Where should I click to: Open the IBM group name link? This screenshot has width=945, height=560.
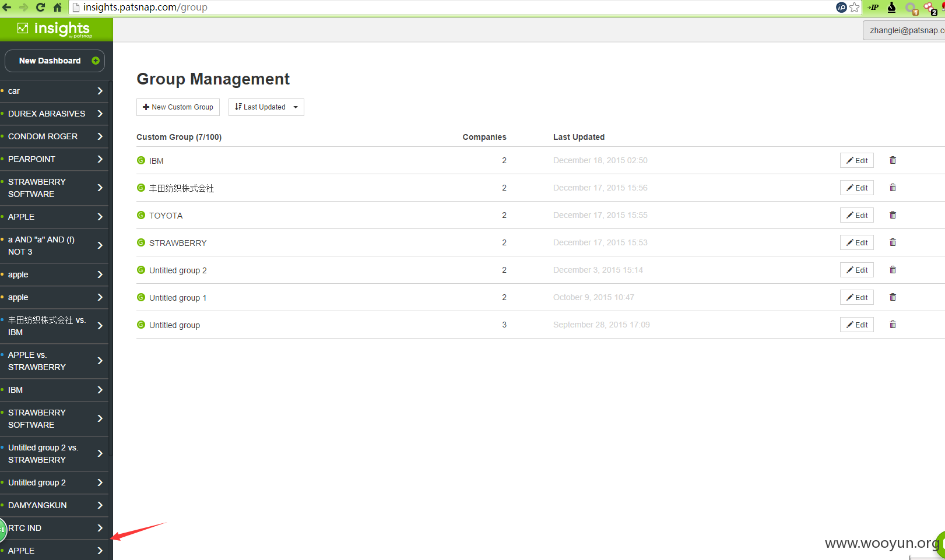[156, 161]
